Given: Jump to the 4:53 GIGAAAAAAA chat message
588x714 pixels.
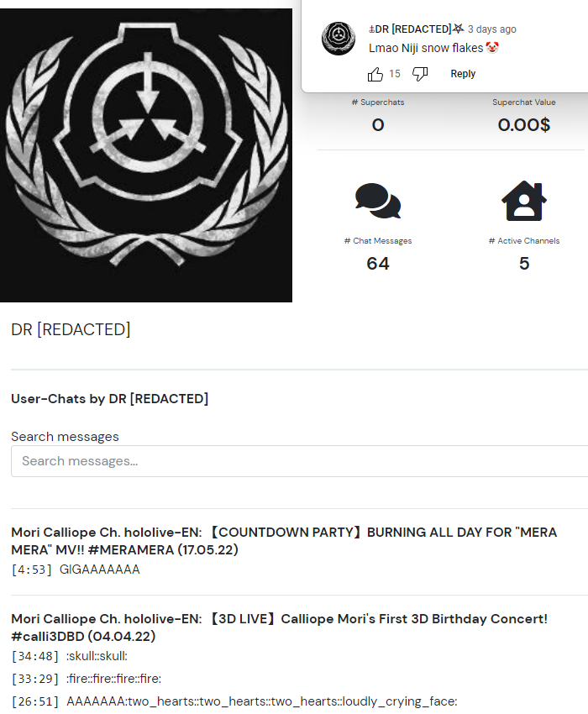Looking at the screenshot, I should [76, 570].
